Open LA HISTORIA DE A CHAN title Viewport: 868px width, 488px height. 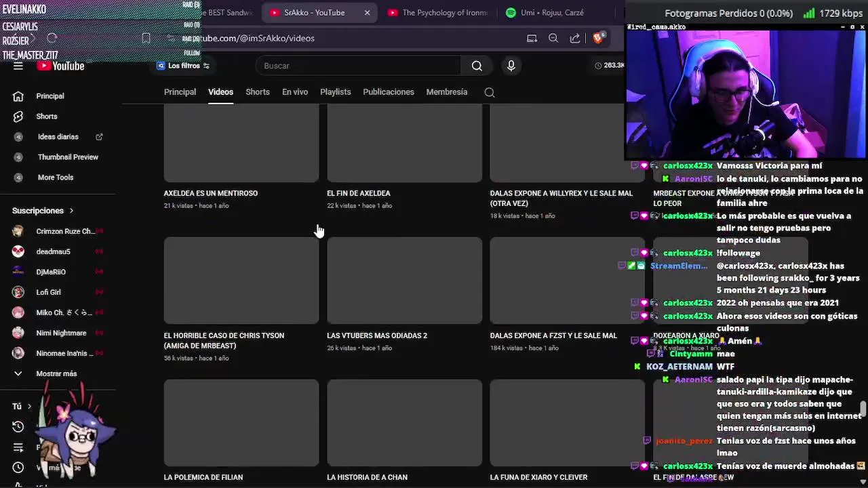click(367, 477)
